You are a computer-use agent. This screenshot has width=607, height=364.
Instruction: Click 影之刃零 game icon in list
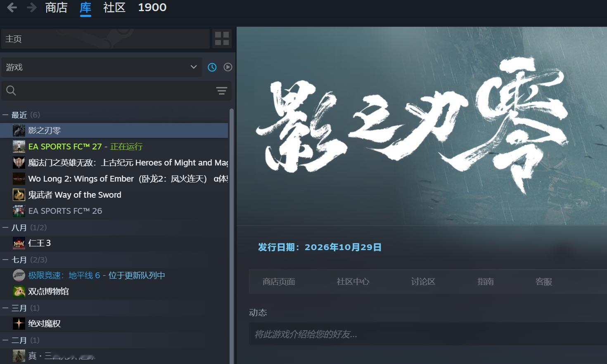19,130
